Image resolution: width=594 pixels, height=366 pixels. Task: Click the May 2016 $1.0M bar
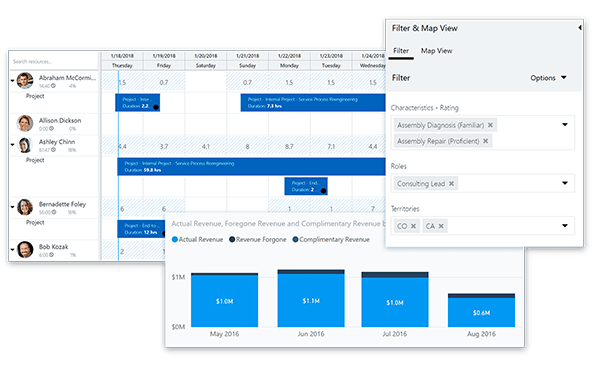(224, 301)
